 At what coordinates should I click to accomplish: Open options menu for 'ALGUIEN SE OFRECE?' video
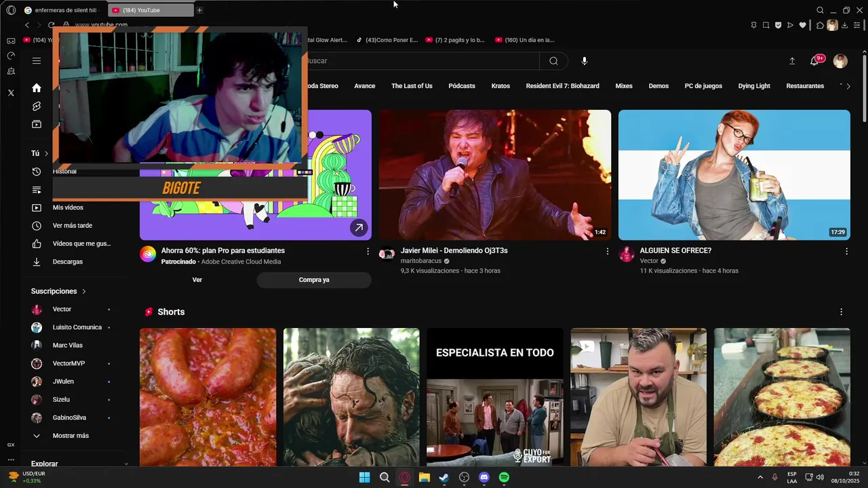(846, 251)
